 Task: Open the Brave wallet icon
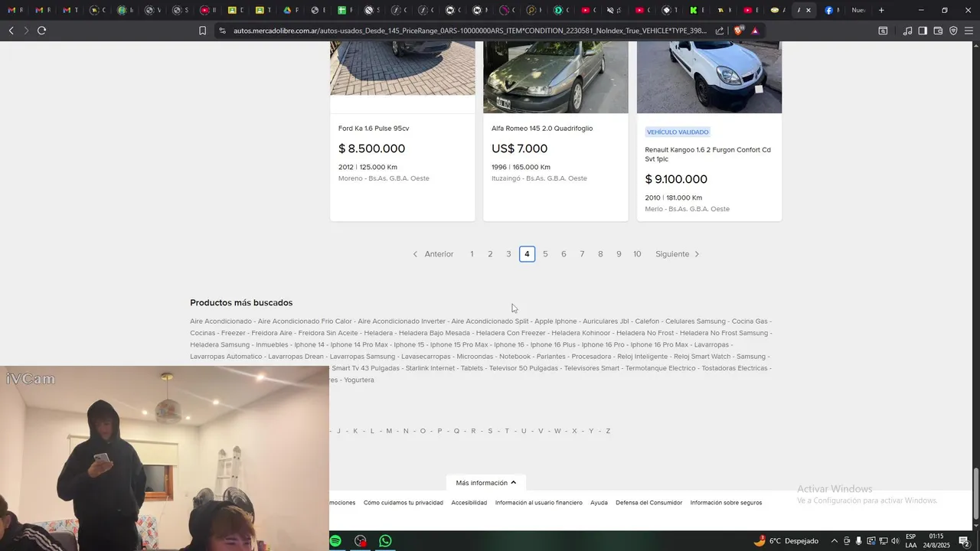[x=938, y=31]
